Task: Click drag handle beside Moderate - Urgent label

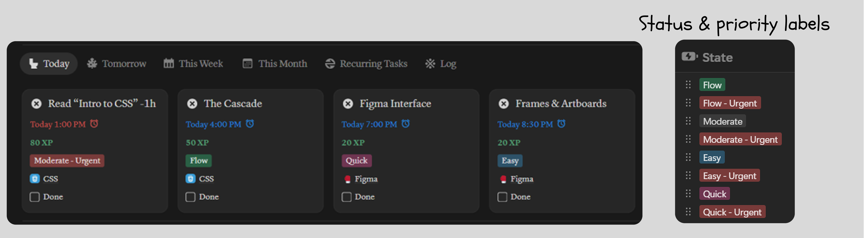Action: 688,139
